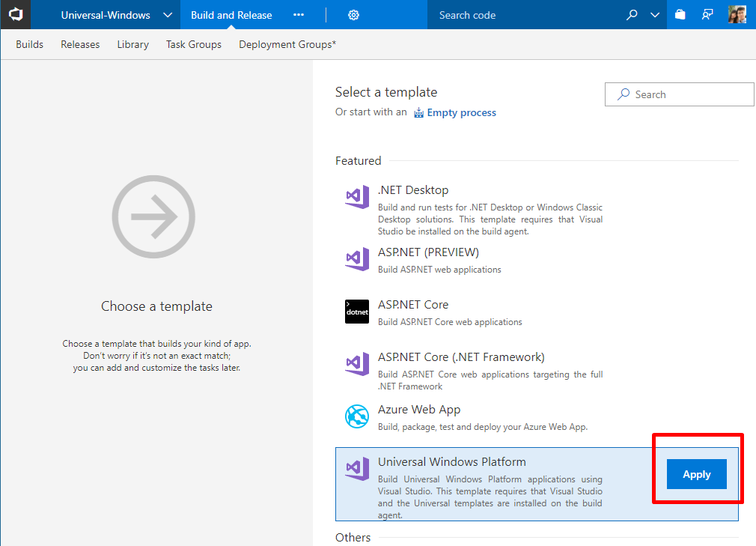Open the feedback chat icon
The image size is (756, 546).
[x=707, y=15]
